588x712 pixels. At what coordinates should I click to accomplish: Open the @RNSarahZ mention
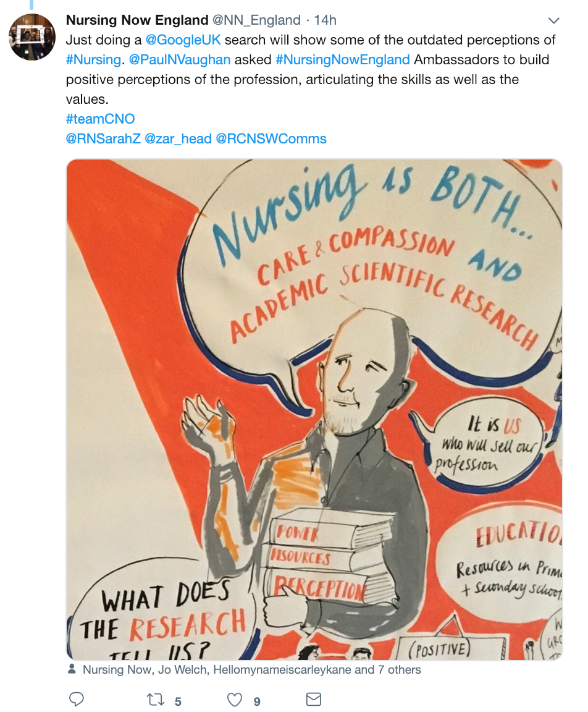(x=103, y=138)
